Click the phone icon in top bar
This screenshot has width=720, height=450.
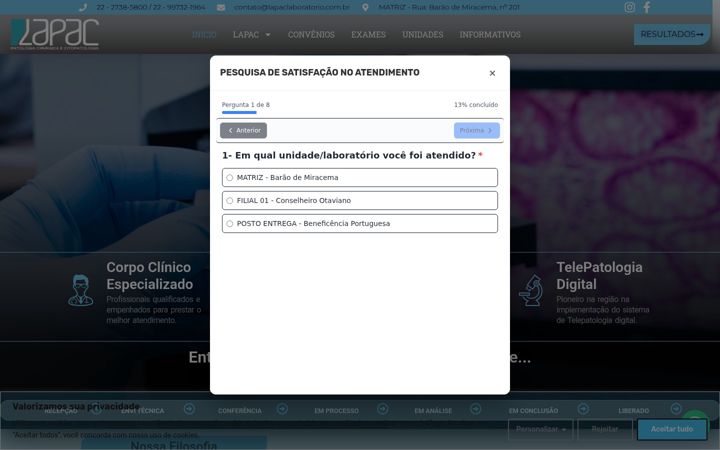pyautogui.click(x=83, y=7)
